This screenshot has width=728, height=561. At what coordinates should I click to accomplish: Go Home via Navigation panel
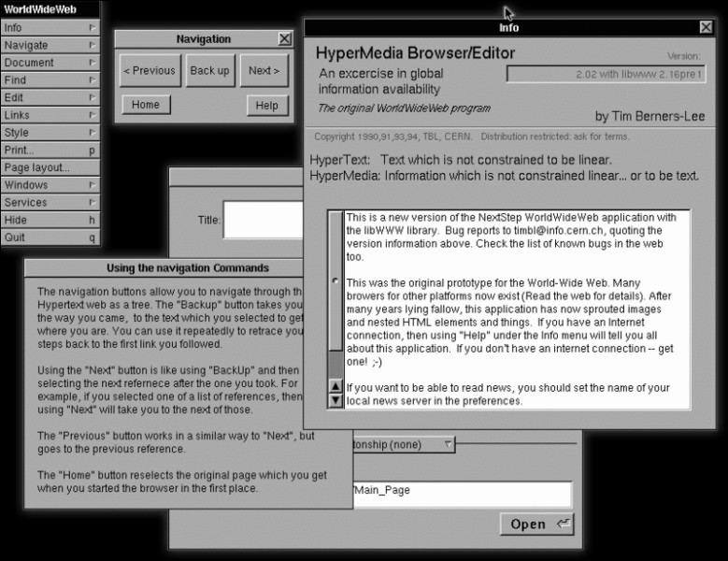[146, 105]
